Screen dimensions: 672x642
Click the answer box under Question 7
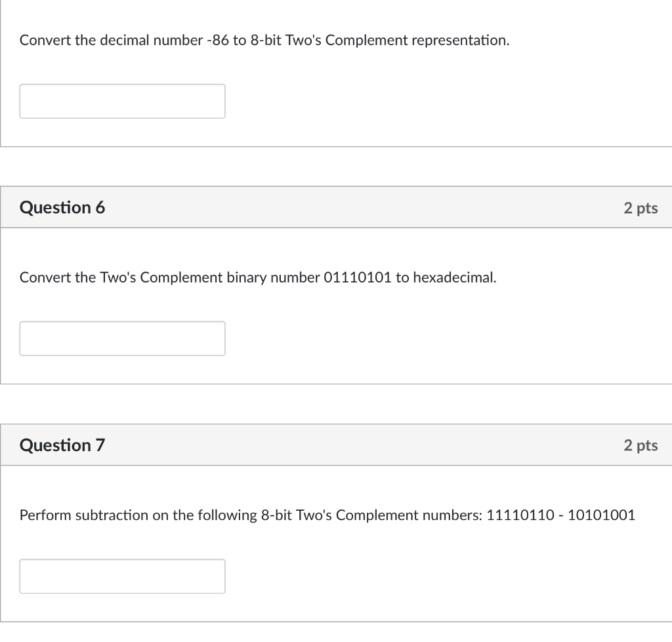(122, 576)
